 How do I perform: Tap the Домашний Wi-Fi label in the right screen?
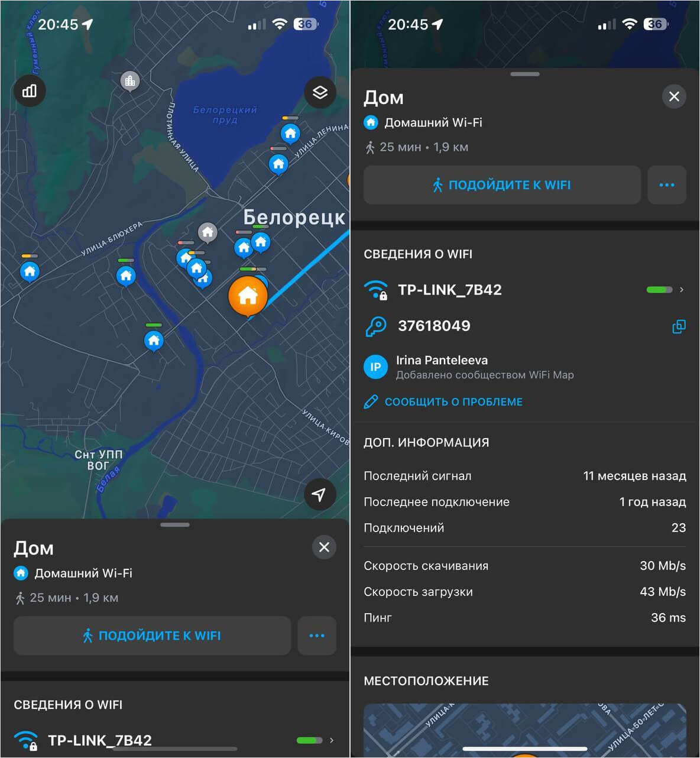point(433,122)
